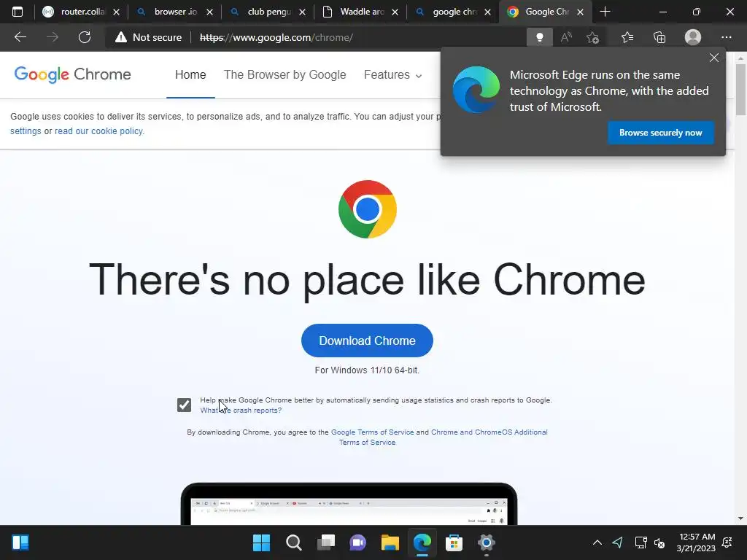
Task: Go back to the previous page
Action: (20, 37)
